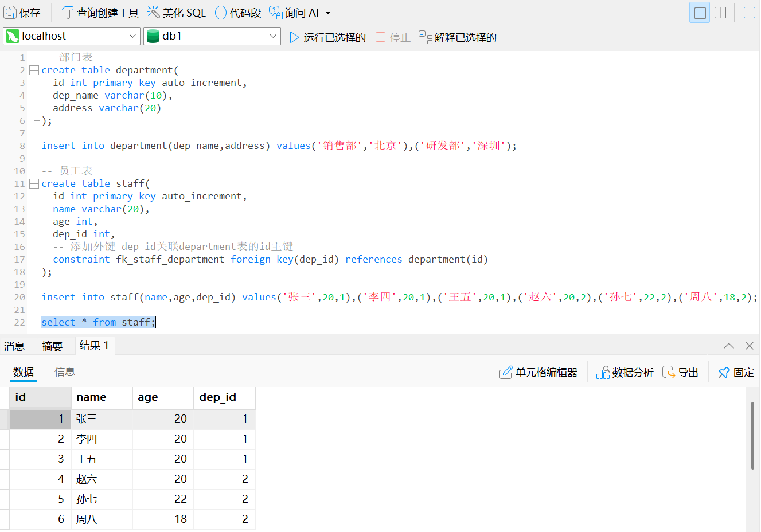Image resolution: width=761 pixels, height=532 pixels.
Task: Click Ask AI (询问 AI)
Action: 294,13
